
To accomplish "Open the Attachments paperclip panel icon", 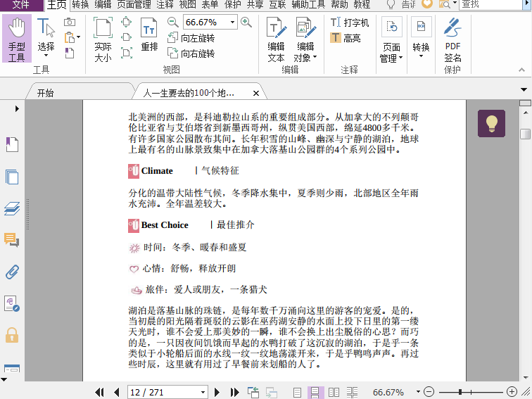I will coord(12,272).
